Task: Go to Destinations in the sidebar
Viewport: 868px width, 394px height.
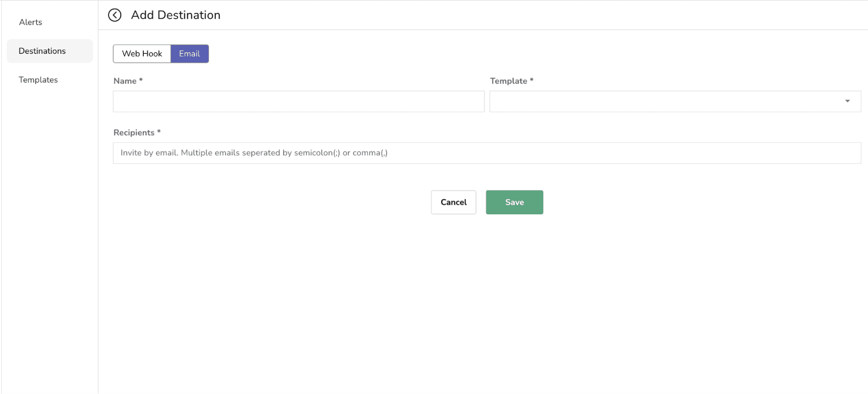Action: coord(42,51)
